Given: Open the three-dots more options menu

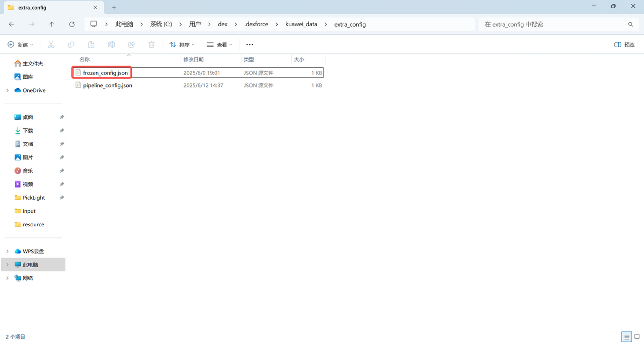Looking at the screenshot, I should pyautogui.click(x=250, y=45).
